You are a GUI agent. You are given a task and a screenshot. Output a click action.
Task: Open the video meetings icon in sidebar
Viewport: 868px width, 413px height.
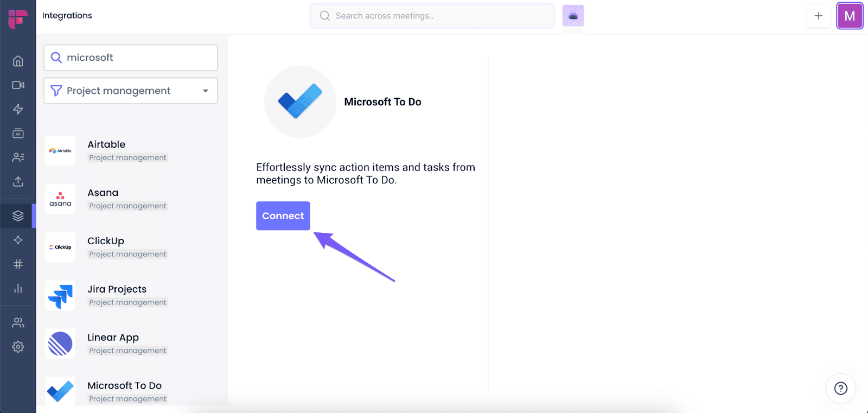click(x=18, y=85)
